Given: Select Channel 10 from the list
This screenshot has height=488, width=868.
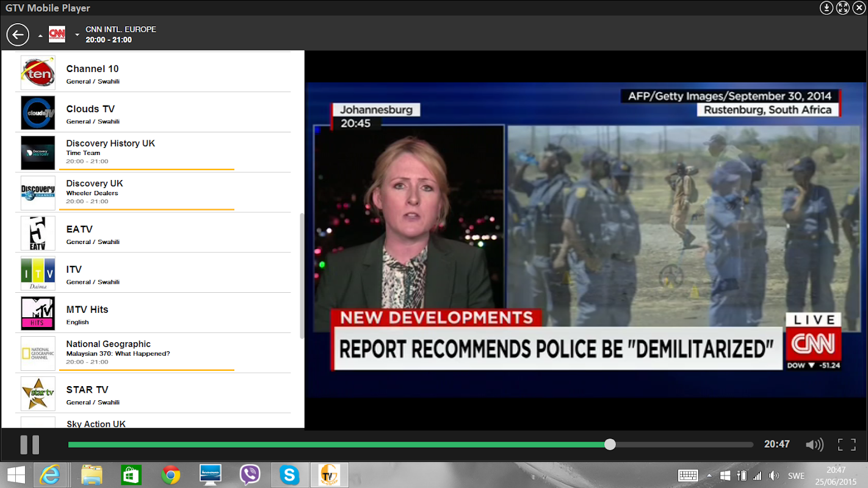Looking at the screenshot, I should click(x=92, y=69).
